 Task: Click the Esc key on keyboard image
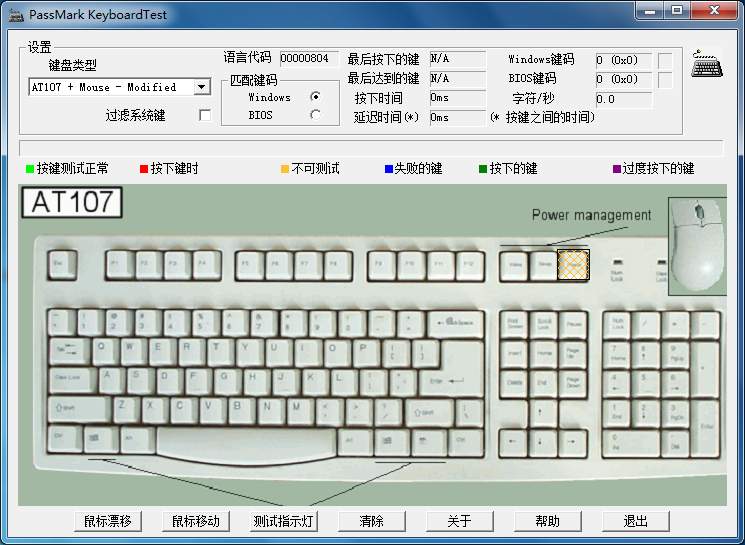click(62, 265)
